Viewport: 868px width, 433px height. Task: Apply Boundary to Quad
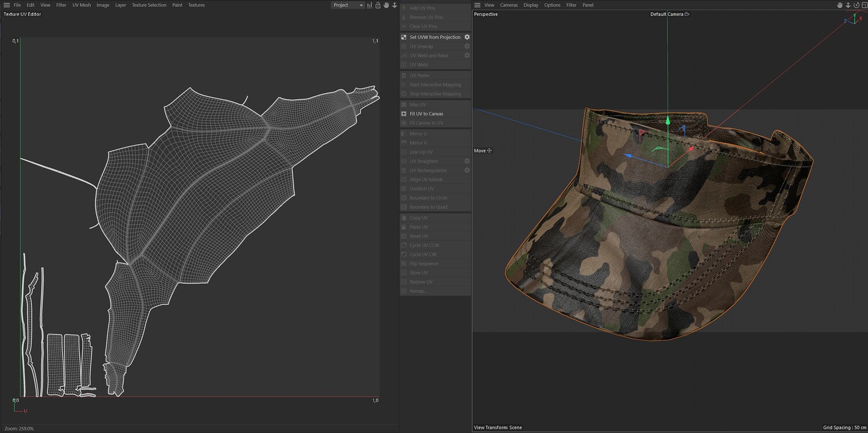coord(435,207)
